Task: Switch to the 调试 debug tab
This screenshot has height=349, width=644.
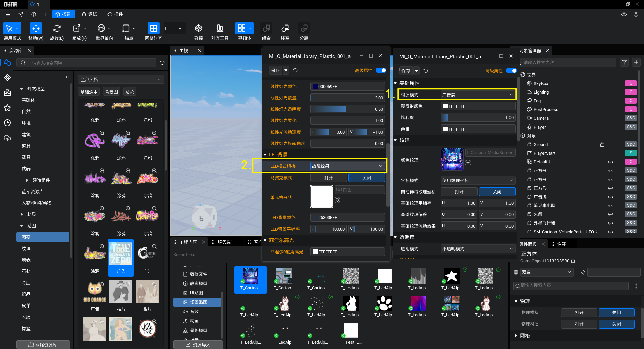Action: tap(89, 14)
